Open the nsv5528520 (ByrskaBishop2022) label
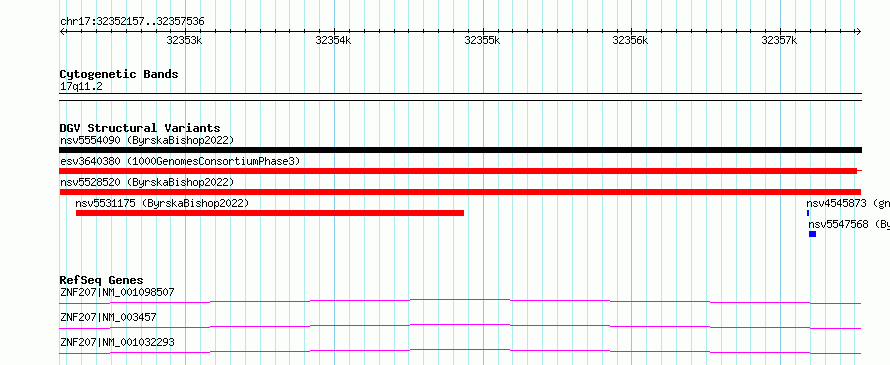This screenshot has width=890, height=365. click(x=147, y=182)
